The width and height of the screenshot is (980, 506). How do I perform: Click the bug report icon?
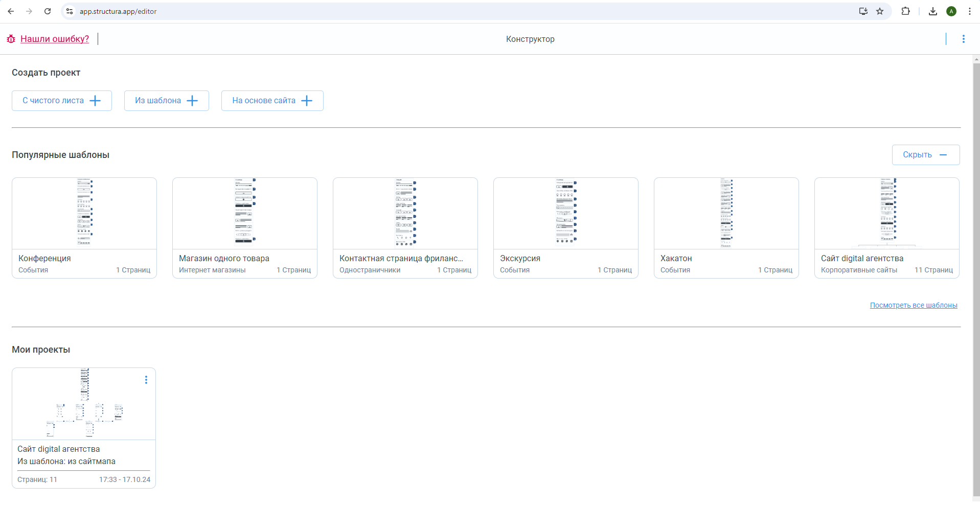pyautogui.click(x=11, y=39)
